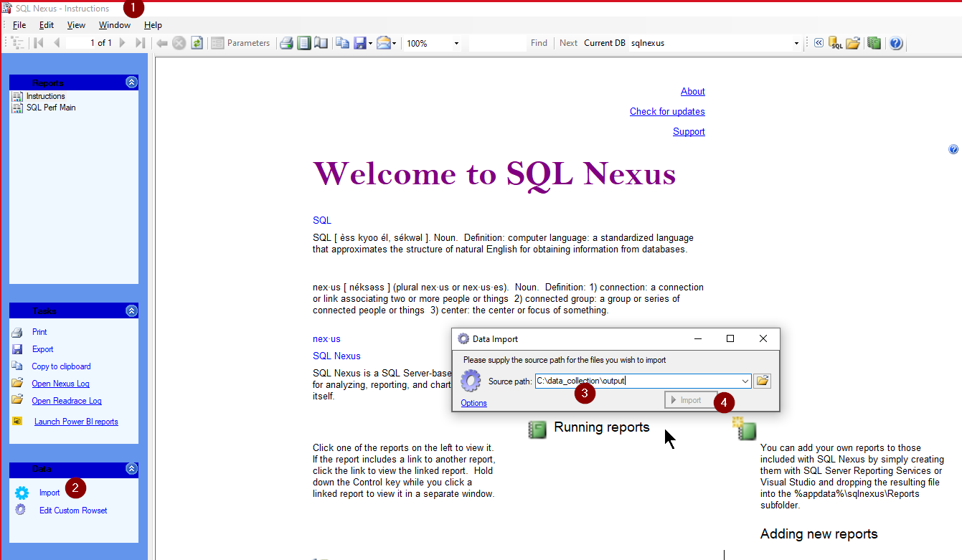Click the Edit Custom Rowset gear icon
This screenshot has width=962, height=560.
20,510
